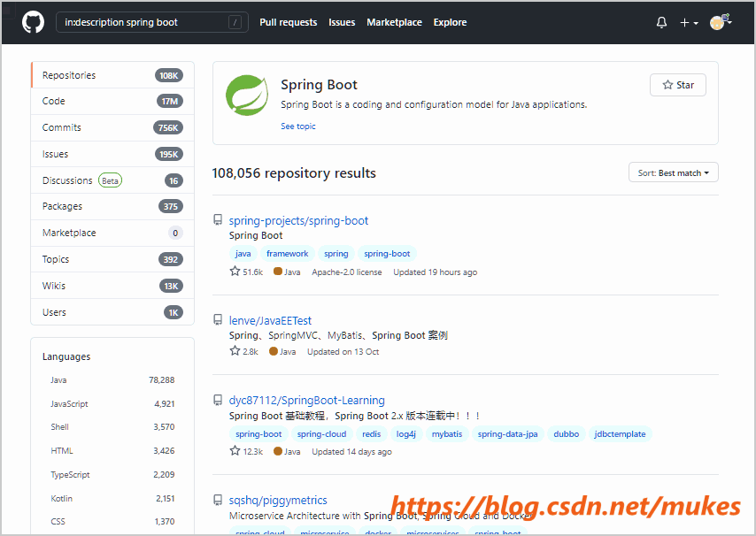Open Issues in the top navigation
The image size is (756, 536).
pyautogui.click(x=342, y=22)
